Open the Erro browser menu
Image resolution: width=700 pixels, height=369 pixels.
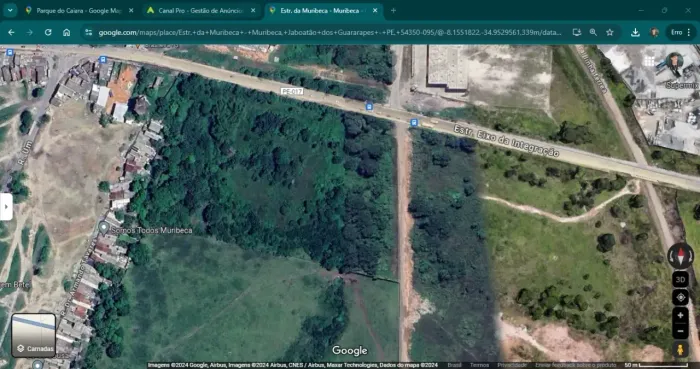coord(681,32)
